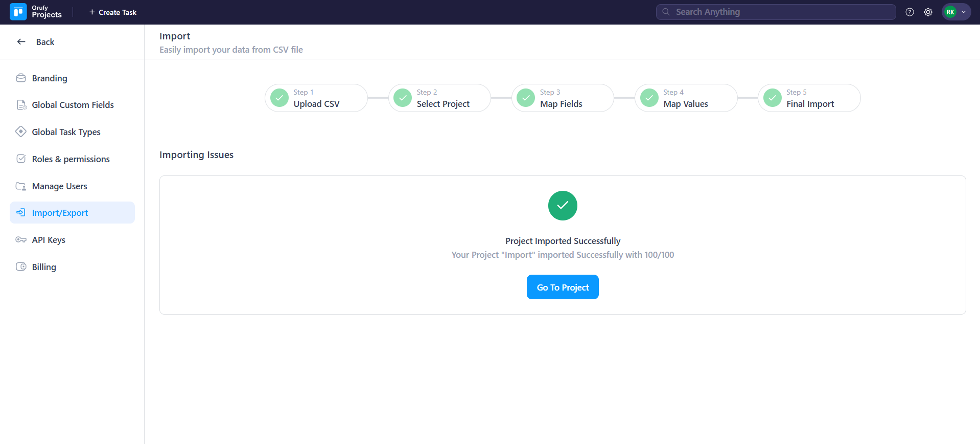Click the API Keys key icon

21,240
